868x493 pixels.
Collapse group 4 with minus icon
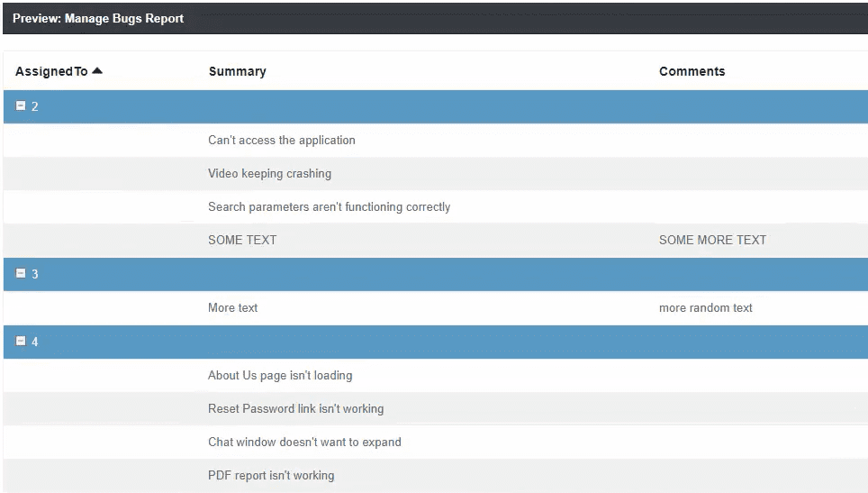click(21, 342)
